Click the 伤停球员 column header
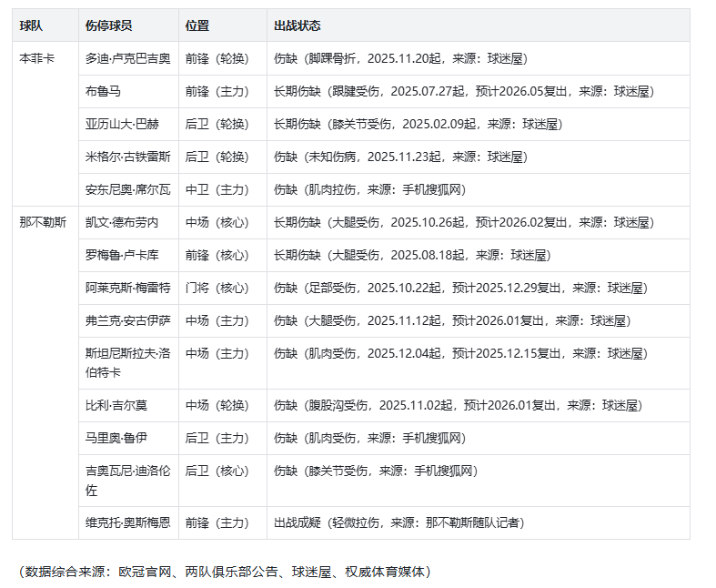 pos(108,25)
